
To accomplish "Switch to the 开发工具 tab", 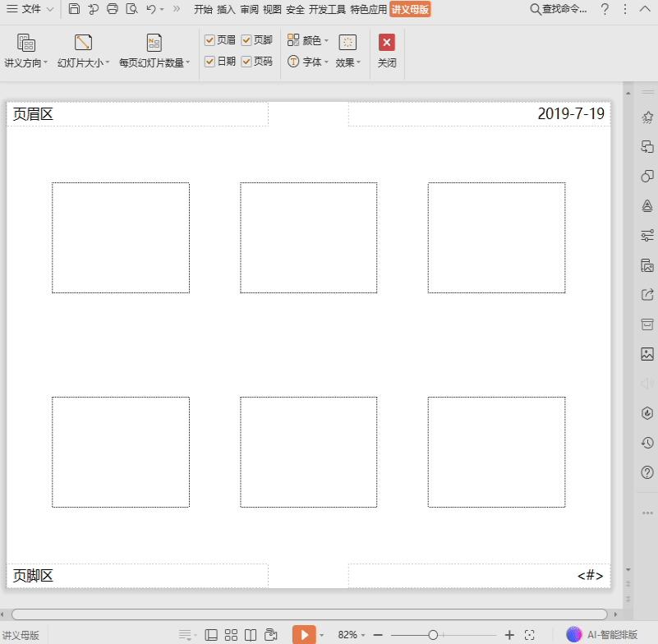I will [327, 9].
